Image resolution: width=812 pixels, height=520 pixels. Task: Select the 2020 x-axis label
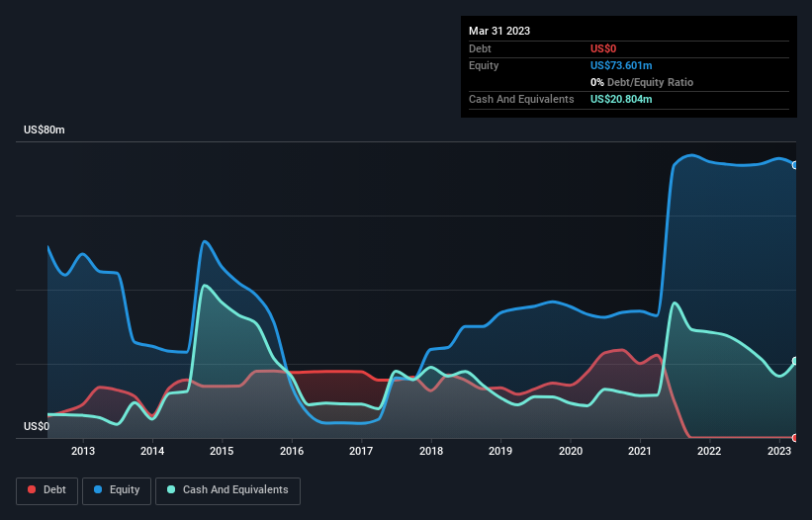pyautogui.click(x=570, y=451)
